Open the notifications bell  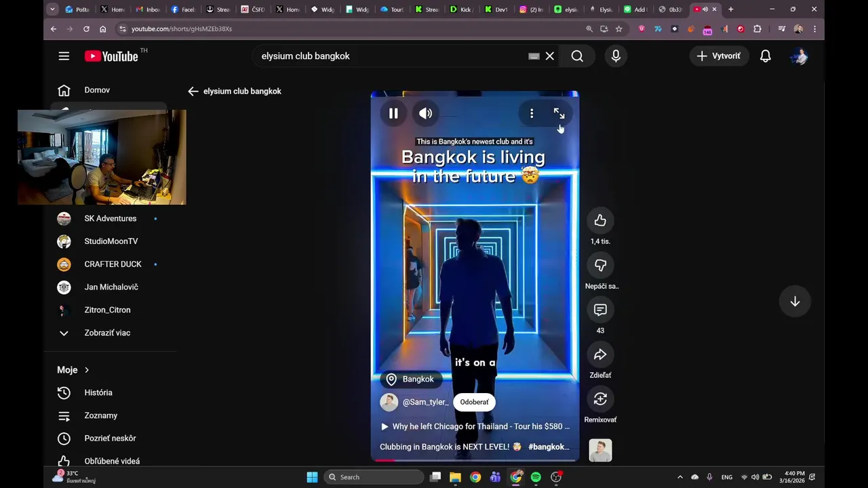click(x=766, y=56)
